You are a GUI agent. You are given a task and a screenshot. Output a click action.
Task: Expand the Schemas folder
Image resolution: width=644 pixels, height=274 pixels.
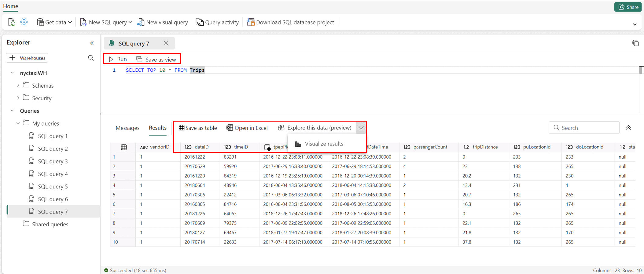[x=18, y=86]
